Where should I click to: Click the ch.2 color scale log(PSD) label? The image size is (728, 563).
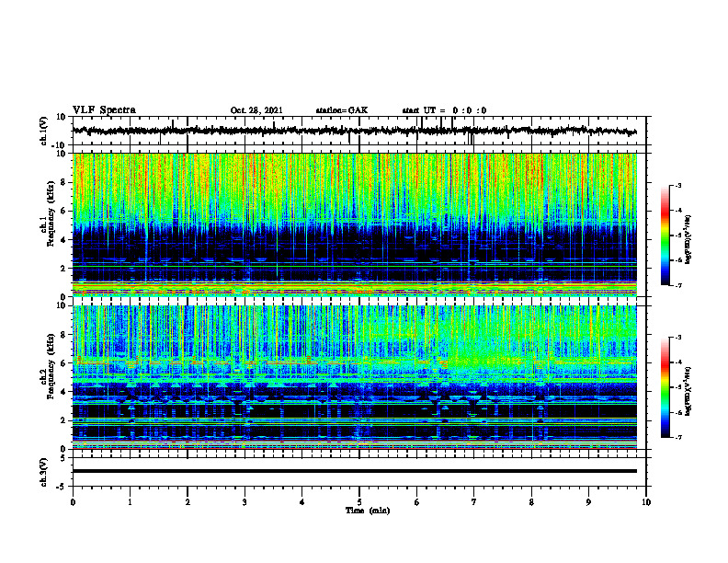coord(688,391)
